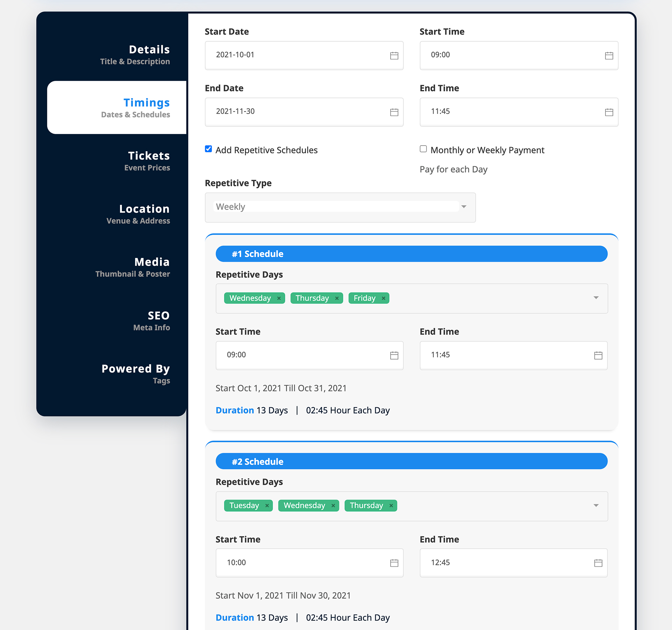Screen dimensions: 672x630
Task: Open the Start Date calendar picker icon
Action: click(x=394, y=56)
